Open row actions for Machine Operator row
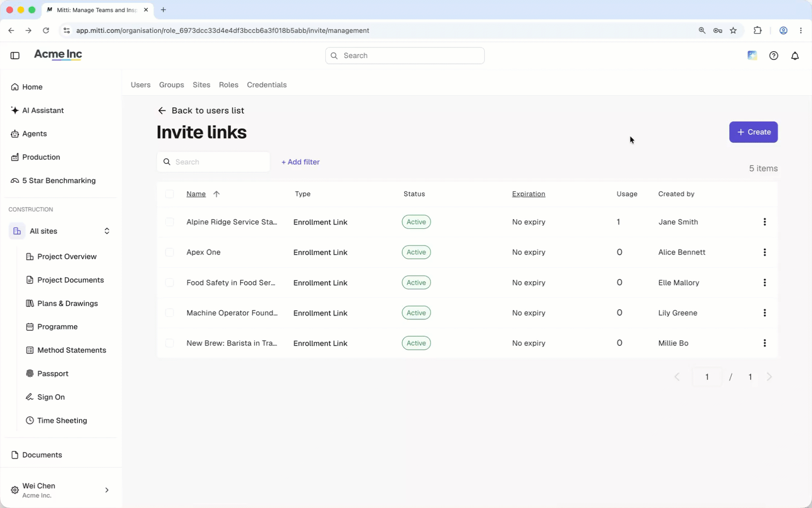Screen dimensions: 812x508 click(765, 313)
